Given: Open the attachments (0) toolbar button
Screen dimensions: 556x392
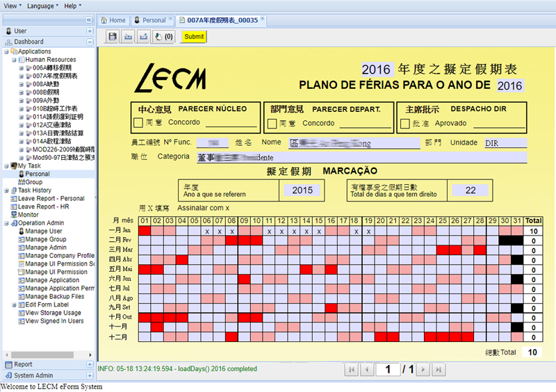Looking at the screenshot, I should coord(164,37).
